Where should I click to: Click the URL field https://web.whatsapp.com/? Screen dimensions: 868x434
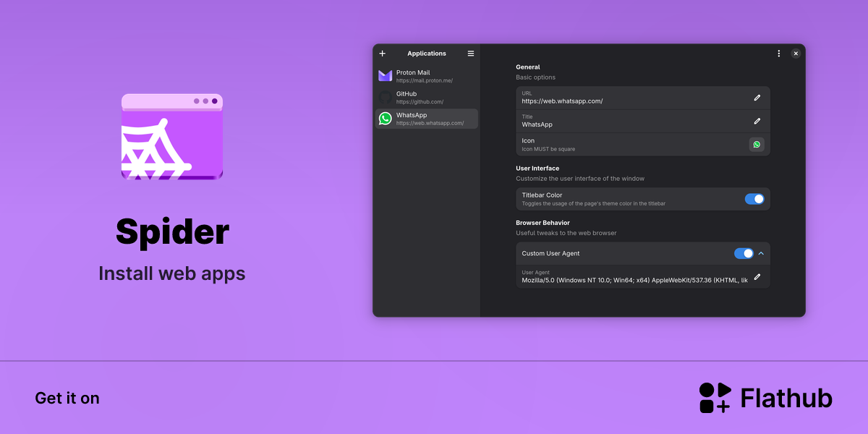point(643,98)
